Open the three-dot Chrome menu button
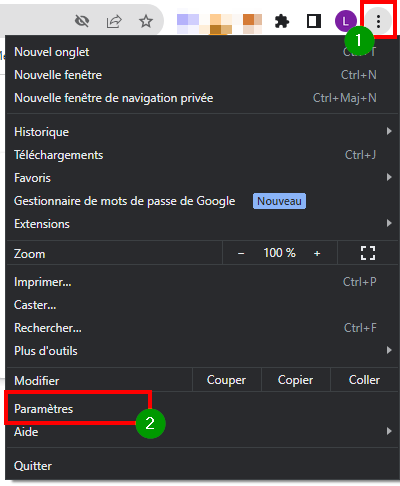Viewport: 400px width, 486px height. (x=378, y=21)
